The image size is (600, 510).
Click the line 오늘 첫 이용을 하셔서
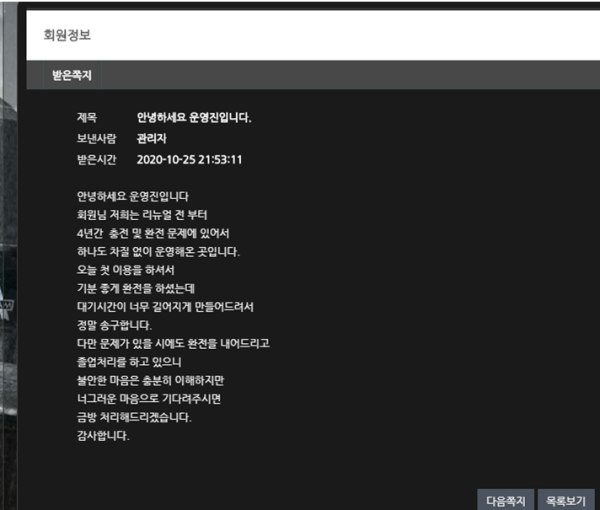point(124,270)
